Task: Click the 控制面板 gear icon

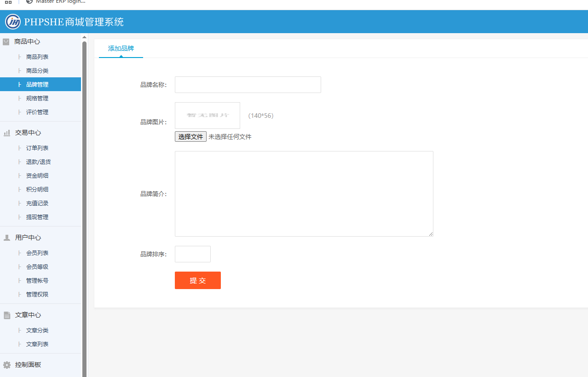Action: (x=7, y=365)
